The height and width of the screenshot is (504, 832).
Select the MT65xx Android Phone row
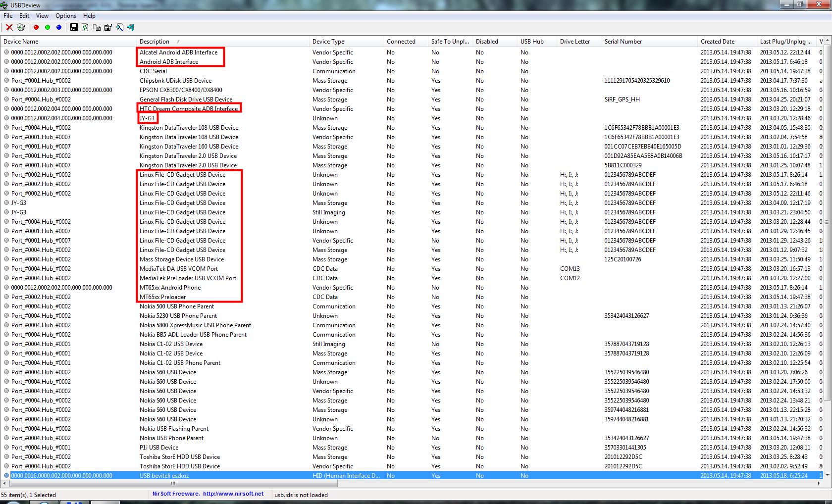point(412,288)
